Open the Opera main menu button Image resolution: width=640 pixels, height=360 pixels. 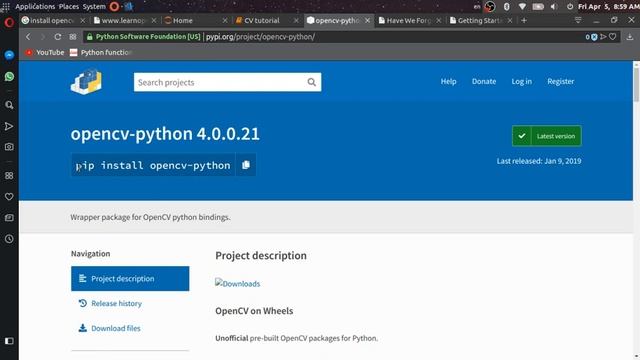click(x=9, y=22)
